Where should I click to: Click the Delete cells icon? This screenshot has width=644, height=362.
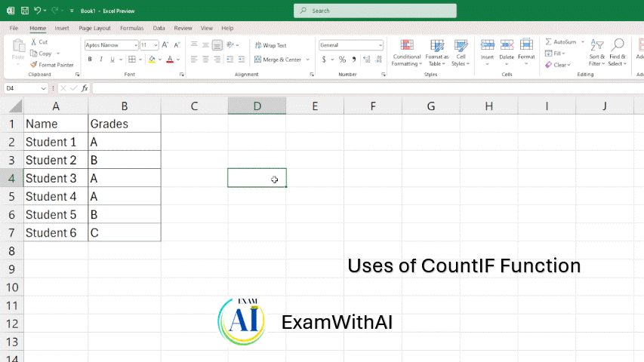pyautogui.click(x=507, y=45)
